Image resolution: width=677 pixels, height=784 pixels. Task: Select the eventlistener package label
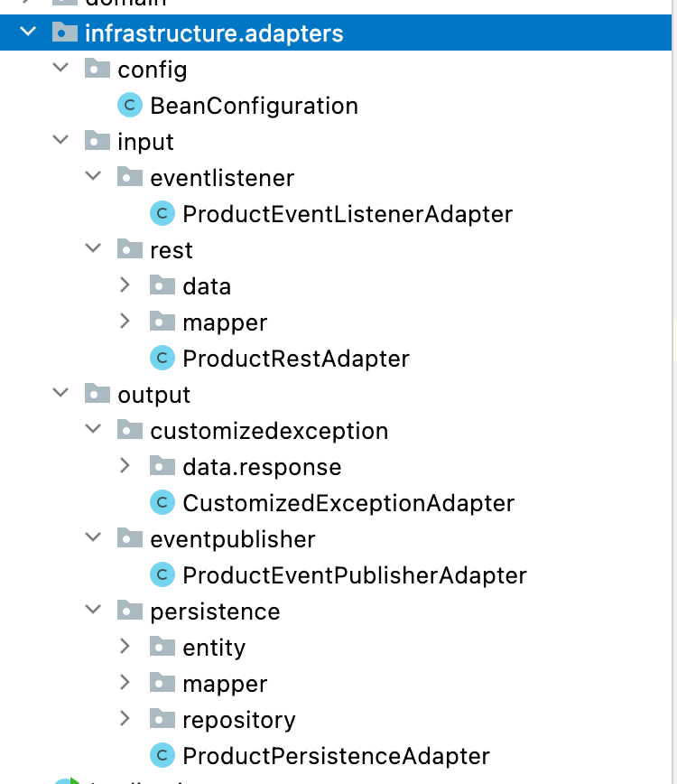pyautogui.click(x=222, y=179)
